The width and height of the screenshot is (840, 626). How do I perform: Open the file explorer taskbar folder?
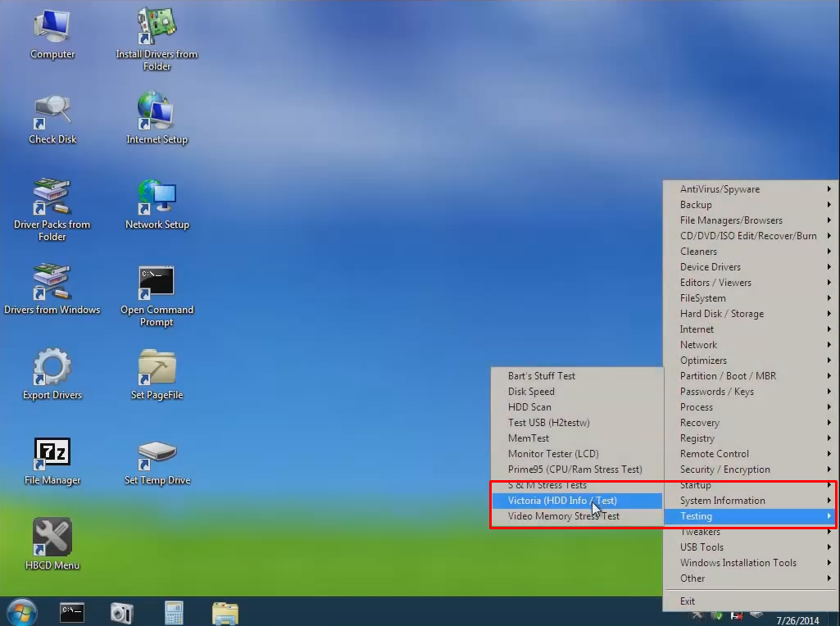pos(225,613)
